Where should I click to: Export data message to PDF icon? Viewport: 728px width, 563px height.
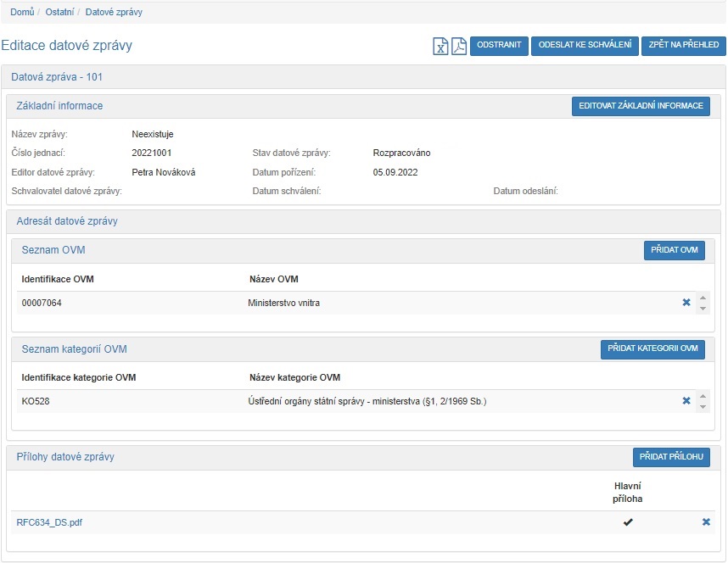(459, 46)
